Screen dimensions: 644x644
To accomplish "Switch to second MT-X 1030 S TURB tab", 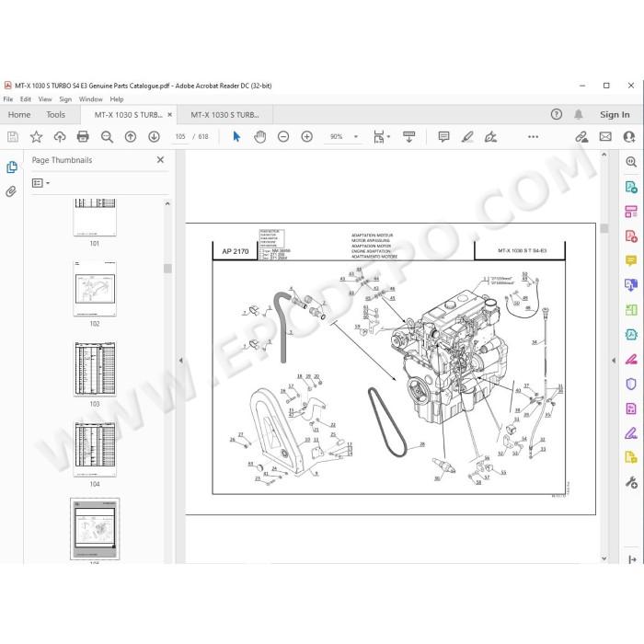I will click(224, 115).
